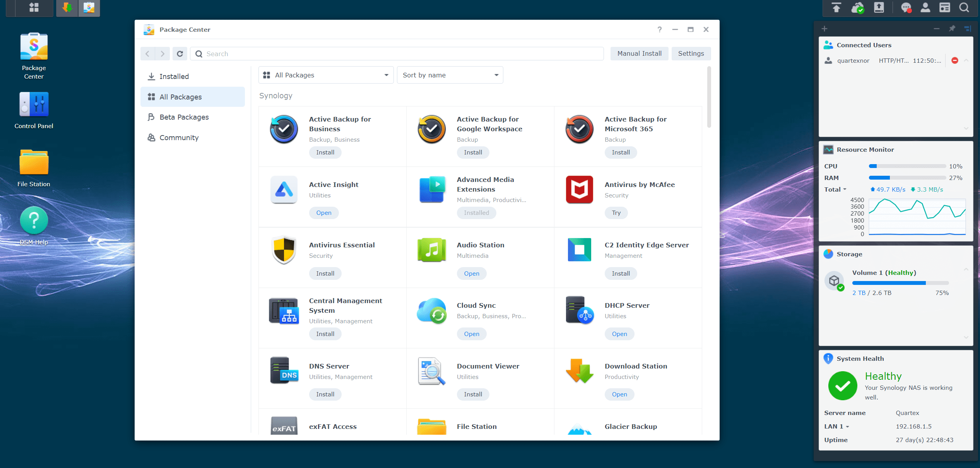
Task: Disconnect user quartexnor from Connected Users
Action: tap(954, 60)
